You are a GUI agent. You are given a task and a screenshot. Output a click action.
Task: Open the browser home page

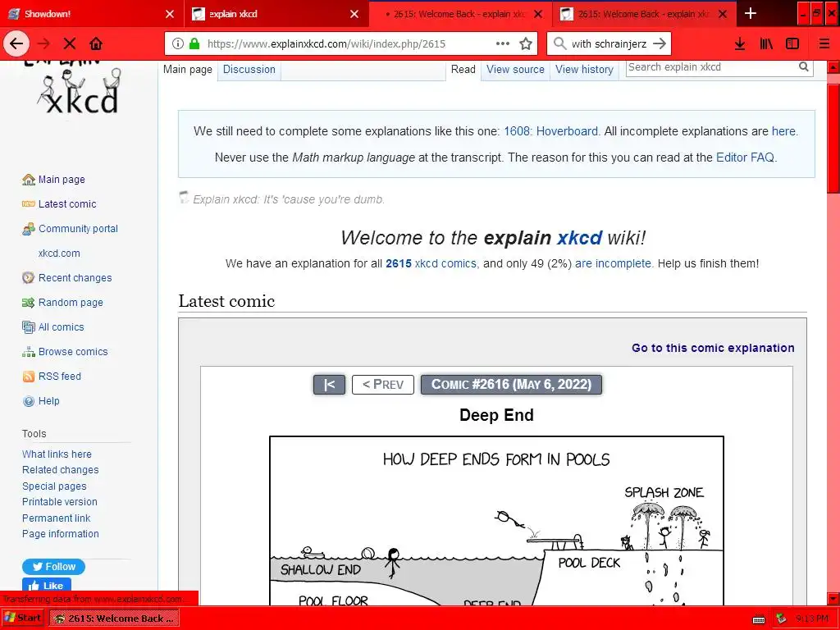[x=96, y=43]
